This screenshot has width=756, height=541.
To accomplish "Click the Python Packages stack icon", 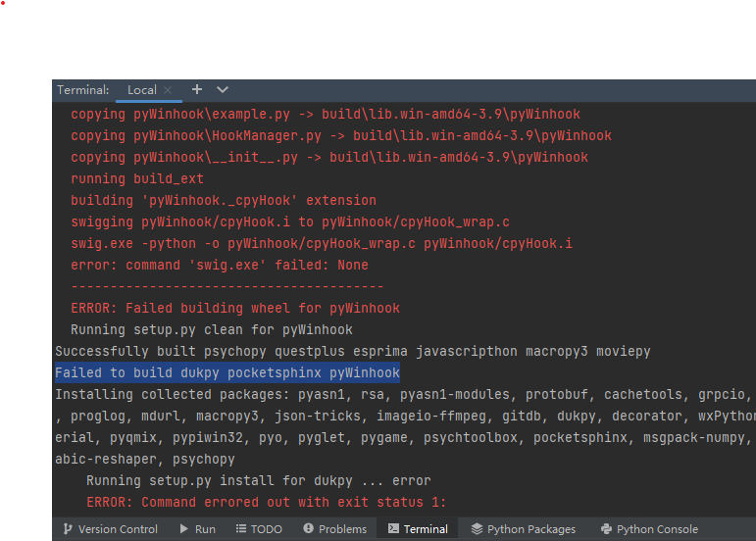I will (x=477, y=529).
